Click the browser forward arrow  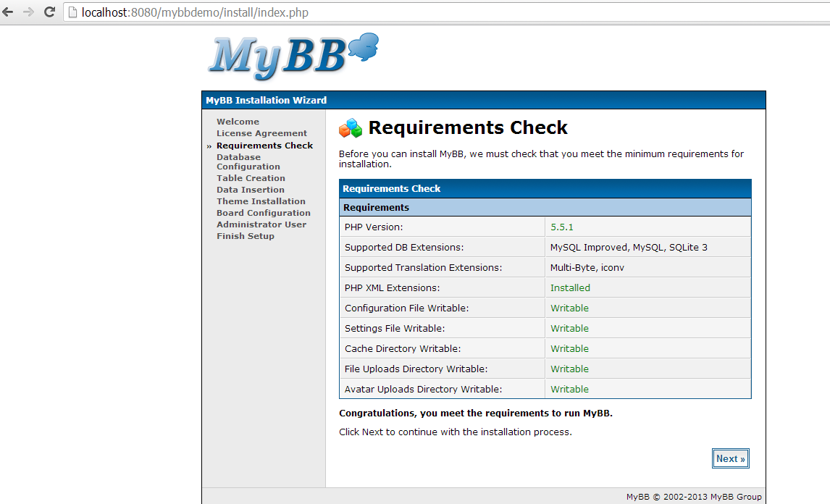[28, 12]
